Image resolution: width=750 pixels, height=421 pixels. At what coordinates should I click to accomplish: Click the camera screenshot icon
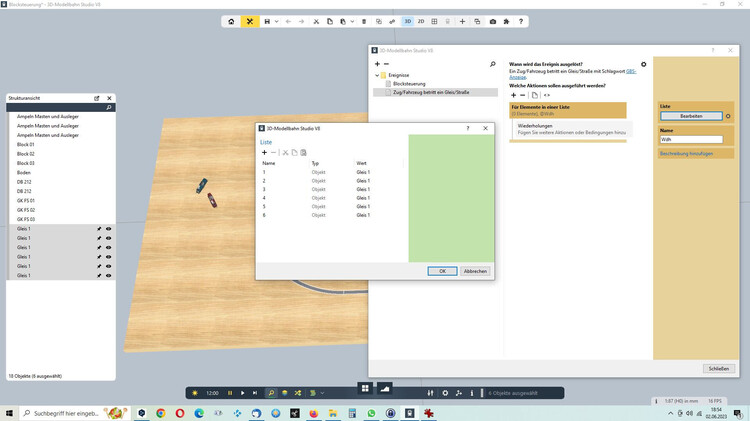click(x=492, y=20)
